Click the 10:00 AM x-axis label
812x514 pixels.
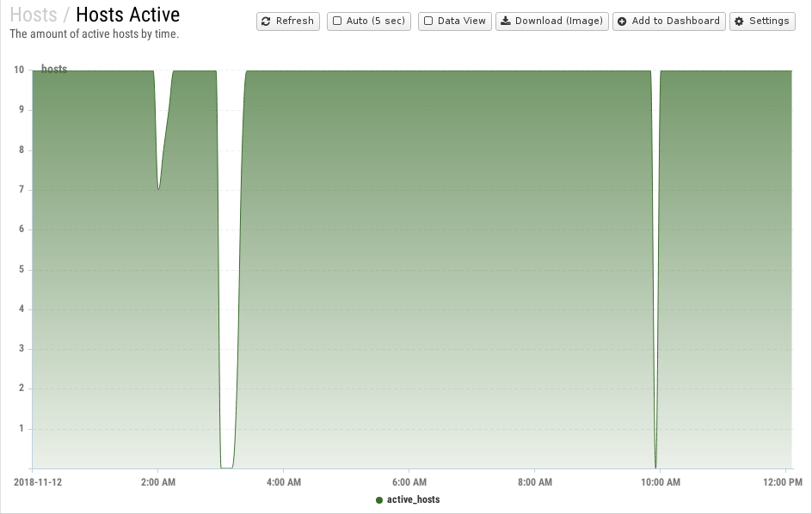click(x=661, y=482)
